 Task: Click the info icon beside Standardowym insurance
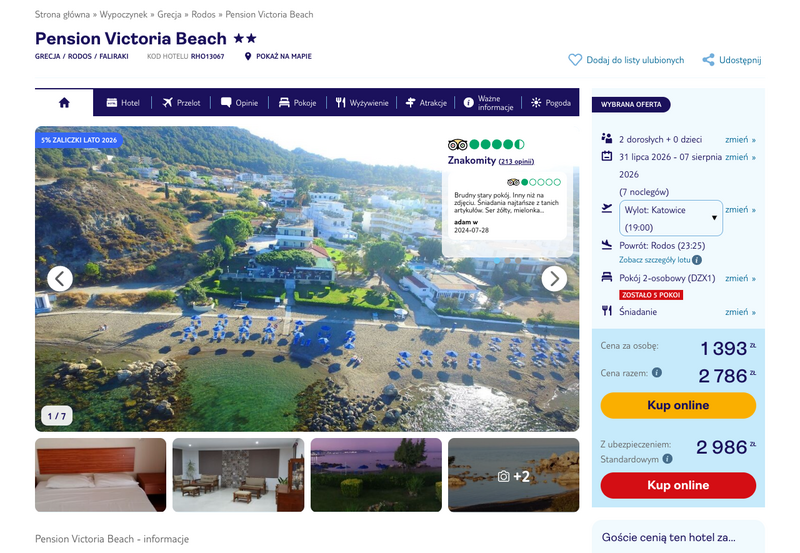[x=667, y=459]
